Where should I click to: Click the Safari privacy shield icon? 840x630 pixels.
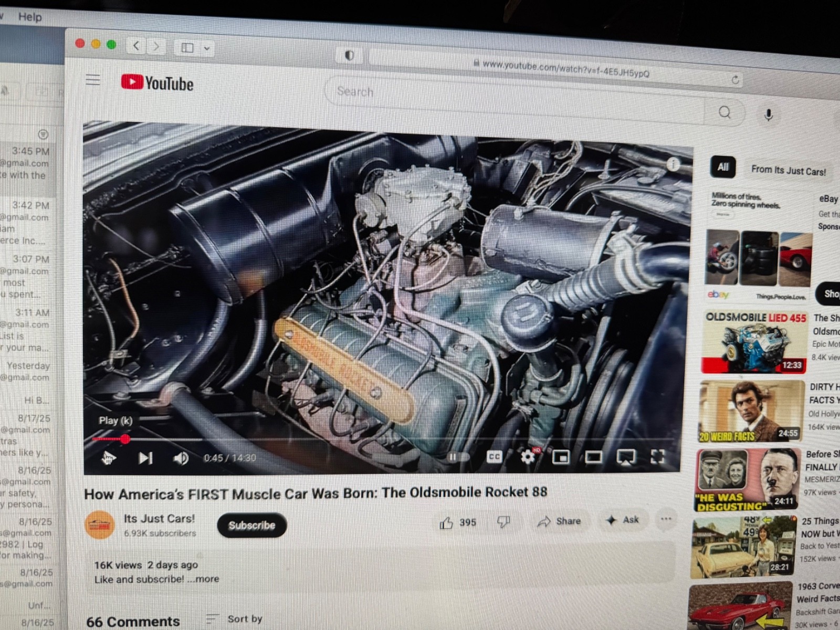point(350,55)
